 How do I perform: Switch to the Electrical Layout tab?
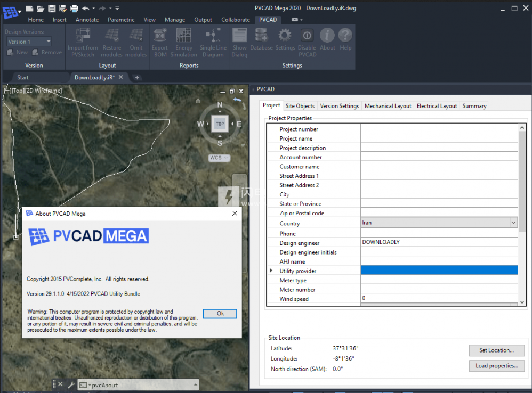[x=437, y=106]
